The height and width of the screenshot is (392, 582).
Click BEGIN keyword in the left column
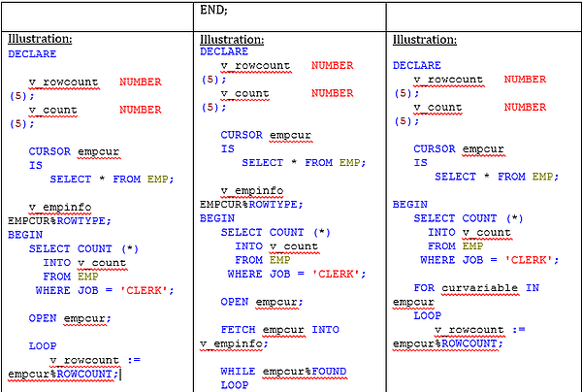tap(25, 235)
